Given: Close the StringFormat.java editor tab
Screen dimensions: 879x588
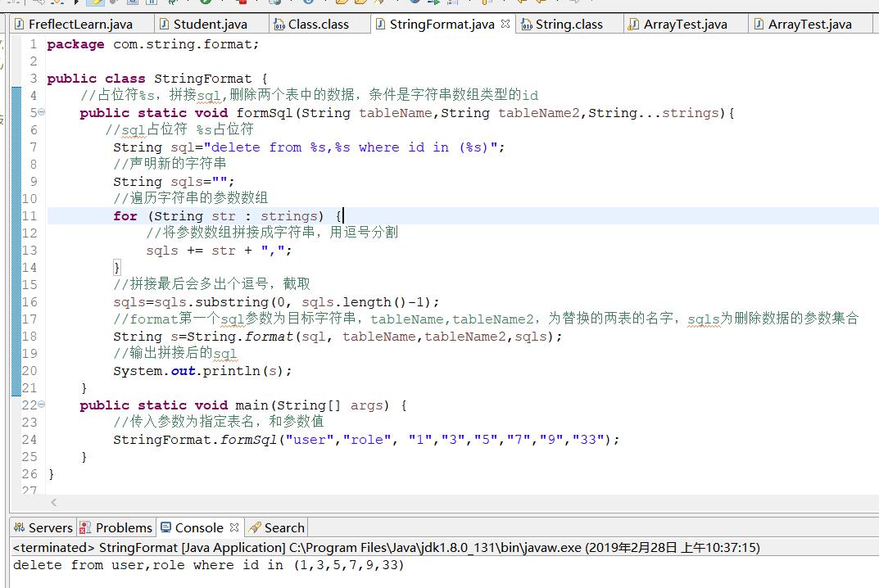Looking at the screenshot, I should click(x=505, y=25).
